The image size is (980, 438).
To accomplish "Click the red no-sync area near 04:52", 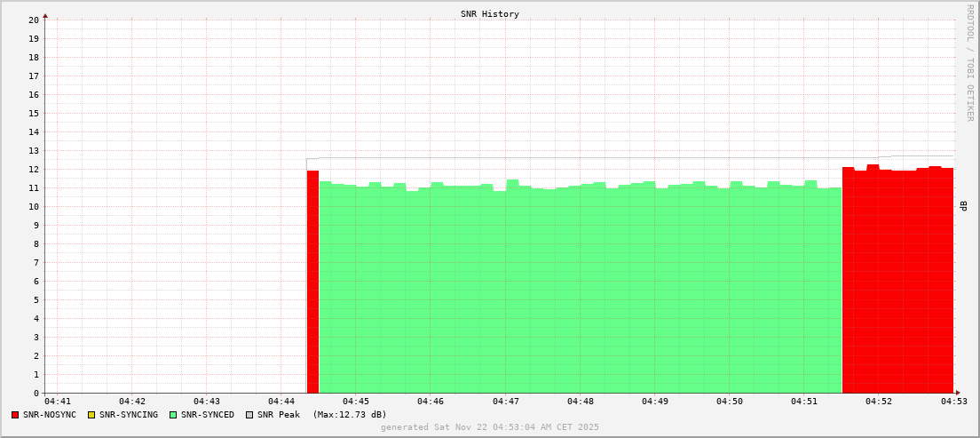I will click(897, 284).
